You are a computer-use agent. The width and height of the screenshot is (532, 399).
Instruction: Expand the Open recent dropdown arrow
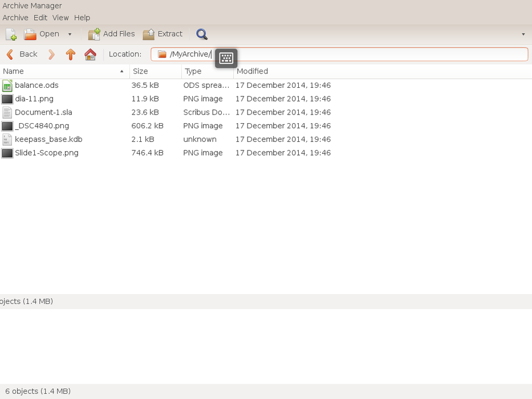click(70, 34)
